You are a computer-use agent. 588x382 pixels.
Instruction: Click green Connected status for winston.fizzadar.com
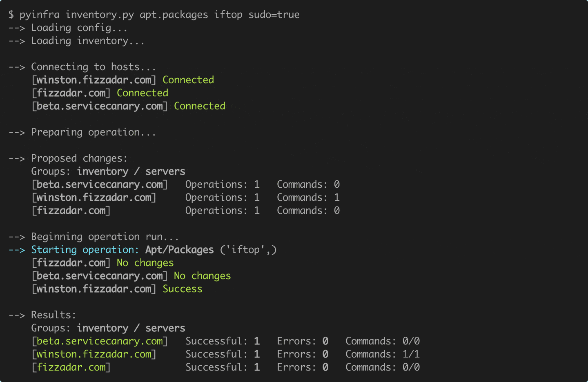click(x=188, y=80)
